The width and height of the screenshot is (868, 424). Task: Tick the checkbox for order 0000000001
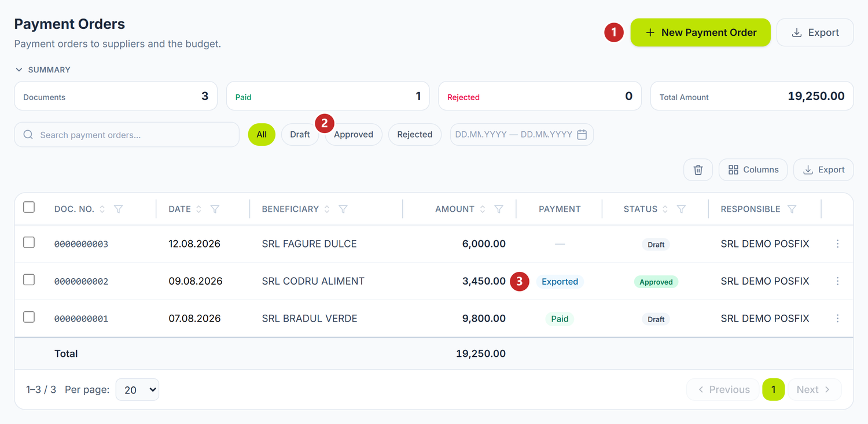pos(29,317)
